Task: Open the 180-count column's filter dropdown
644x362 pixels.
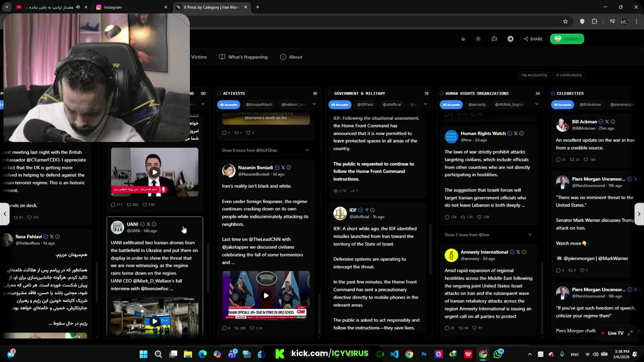Action: click(203, 104)
